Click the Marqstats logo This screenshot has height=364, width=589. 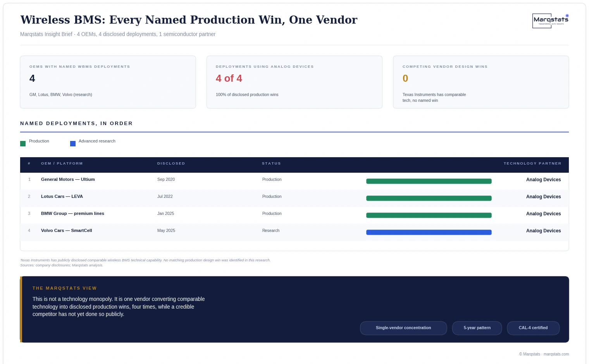[x=550, y=21]
